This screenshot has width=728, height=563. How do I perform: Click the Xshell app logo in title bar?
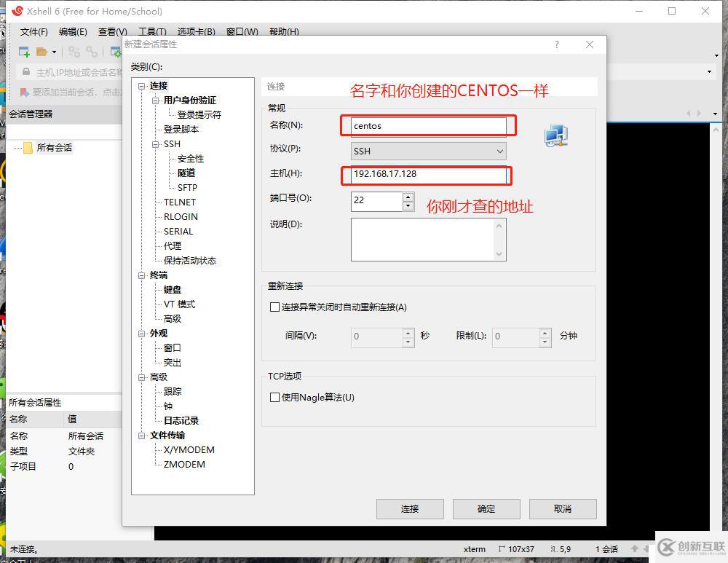click(x=17, y=11)
